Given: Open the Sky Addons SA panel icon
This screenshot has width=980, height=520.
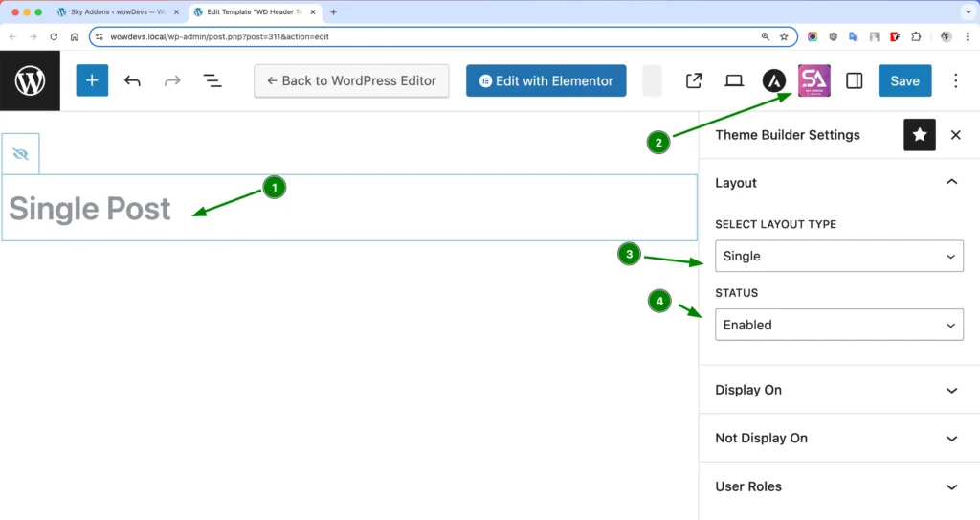Looking at the screenshot, I should click(814, 80).
